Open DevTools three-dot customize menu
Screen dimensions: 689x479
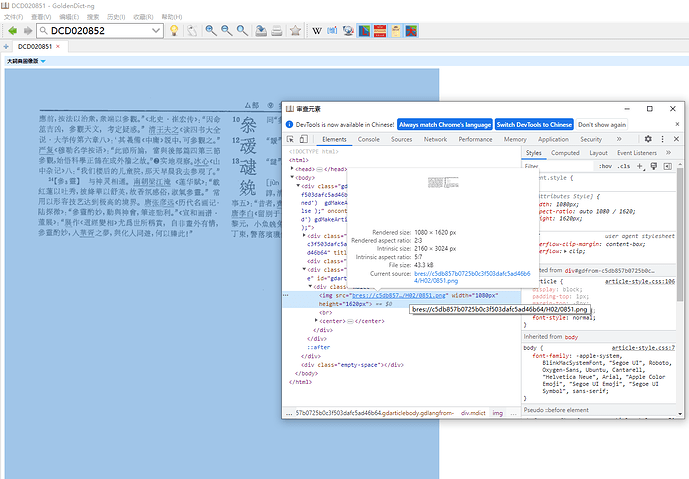pos(663,139)
